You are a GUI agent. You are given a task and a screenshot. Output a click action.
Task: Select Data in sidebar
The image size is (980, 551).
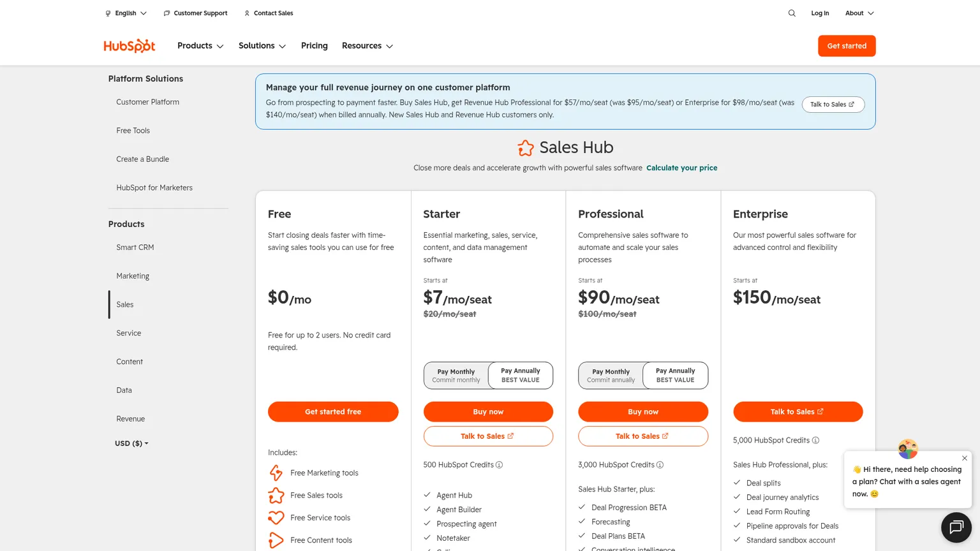pyautogui.click(x=124, y=390)
